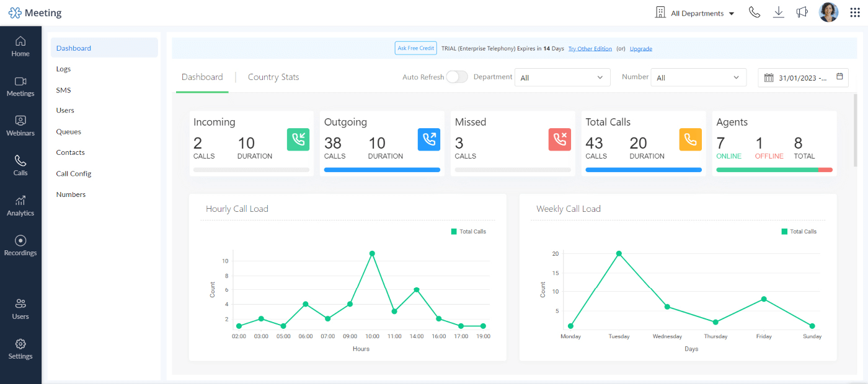Switch to the Country Stats tab
This screenshot has height=384, width=868.
273,77
